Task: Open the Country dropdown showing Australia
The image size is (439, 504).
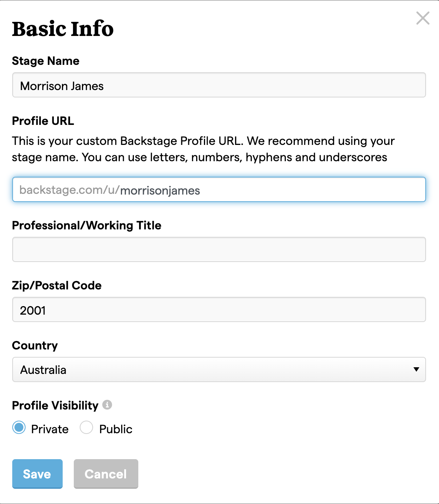Action: click(219, 369)
